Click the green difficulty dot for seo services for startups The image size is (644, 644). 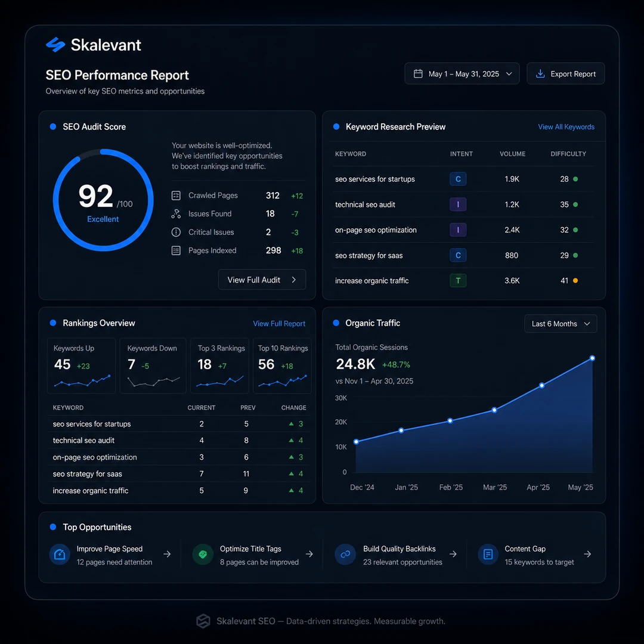pos(575,179)
